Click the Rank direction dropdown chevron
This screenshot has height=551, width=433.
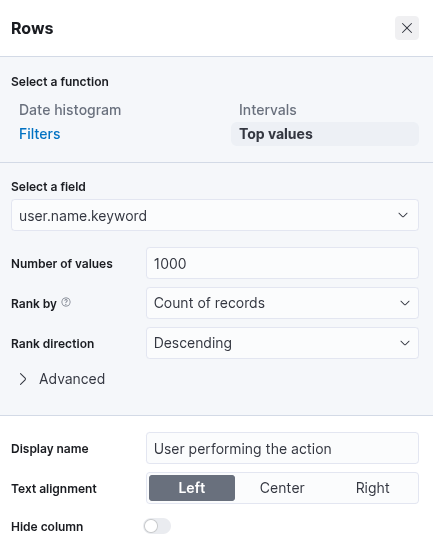pos(405,343)
